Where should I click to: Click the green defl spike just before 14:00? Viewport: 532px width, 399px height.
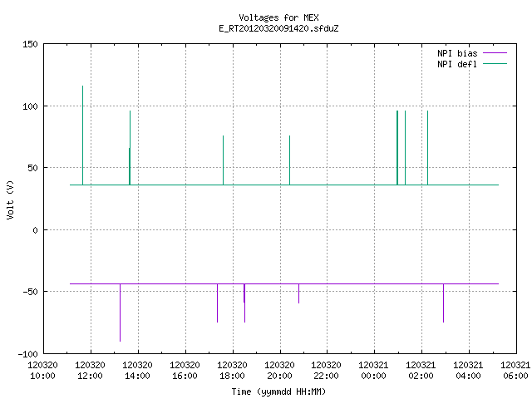[130, 148]
